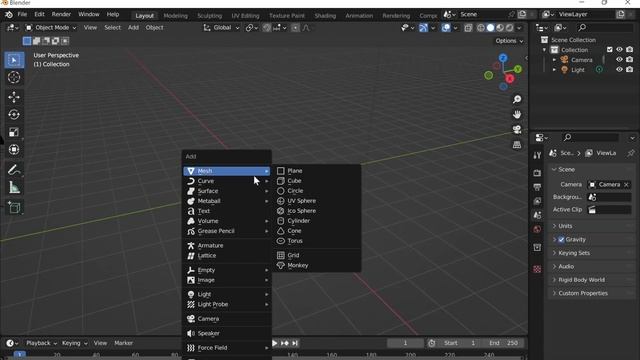Viewport: 640px width, 360px height.
Task: Open the Keying menu in timeline
Action: coord(74,343)
